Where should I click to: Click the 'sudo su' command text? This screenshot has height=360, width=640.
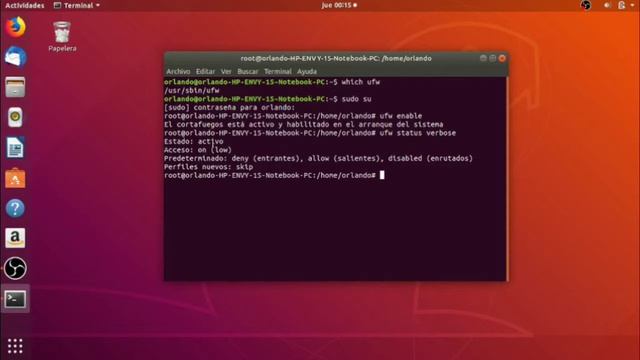[x=357, y=99]
